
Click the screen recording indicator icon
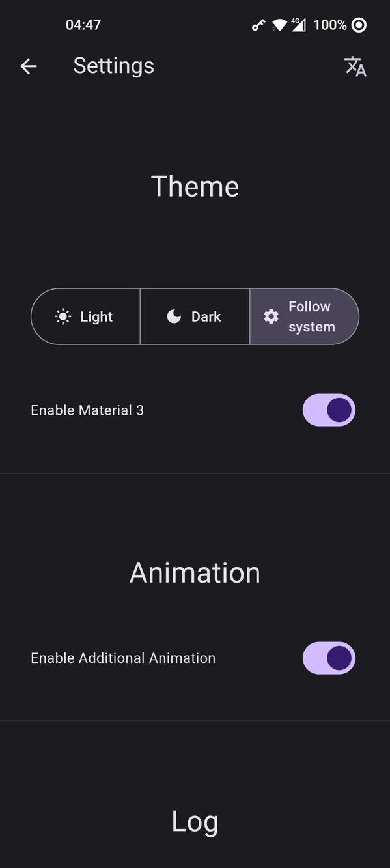[357, 25]
